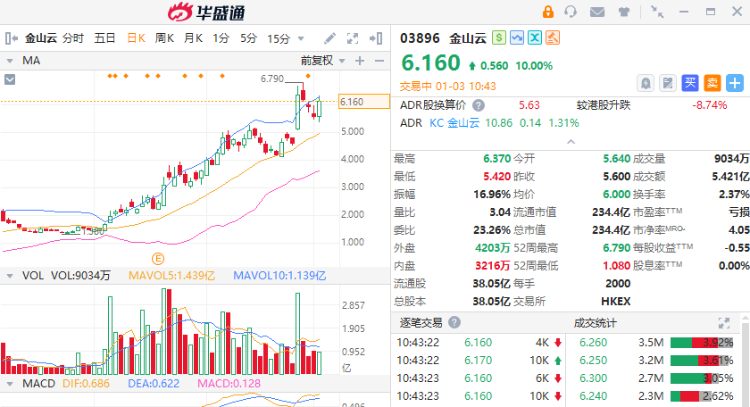Image resolution: width=750 pixels, height=407 pixels.
Task: Click the 6.250 volume distribution bar
Action: pos(702,360)
